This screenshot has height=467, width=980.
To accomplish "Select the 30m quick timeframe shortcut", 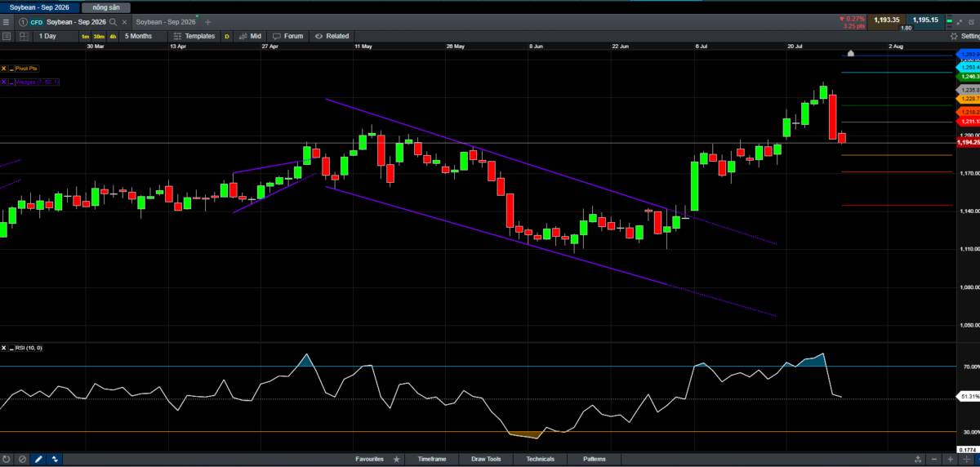I will (x=98, y=36).
